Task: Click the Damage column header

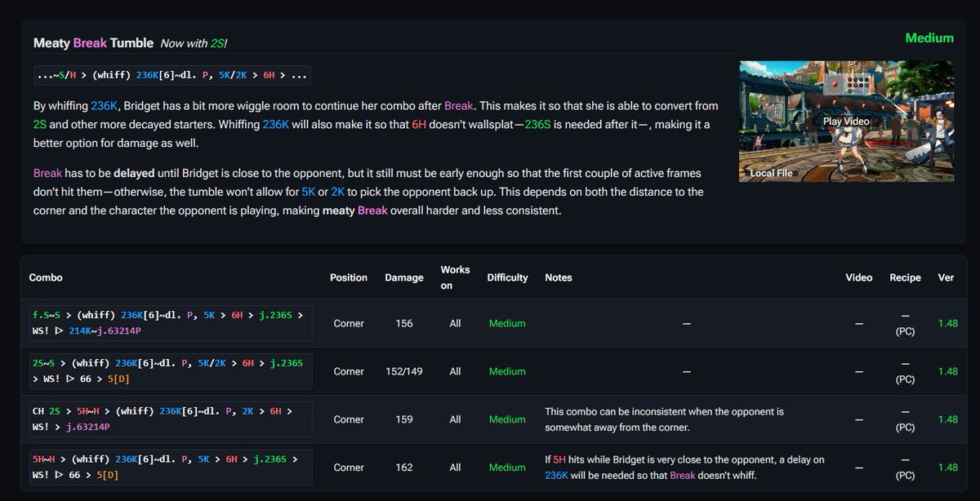Action: tap(404, 277)
